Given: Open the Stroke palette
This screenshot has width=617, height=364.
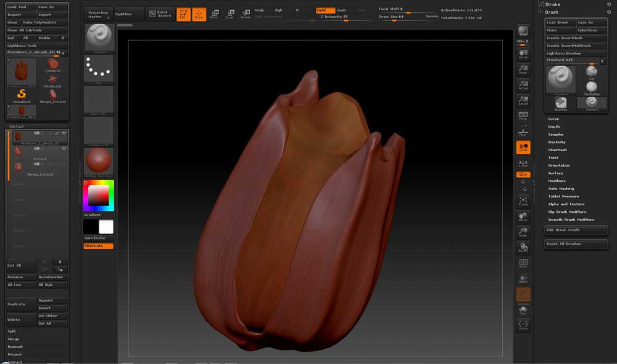Looking at the screenshot, I should (552, 4).
